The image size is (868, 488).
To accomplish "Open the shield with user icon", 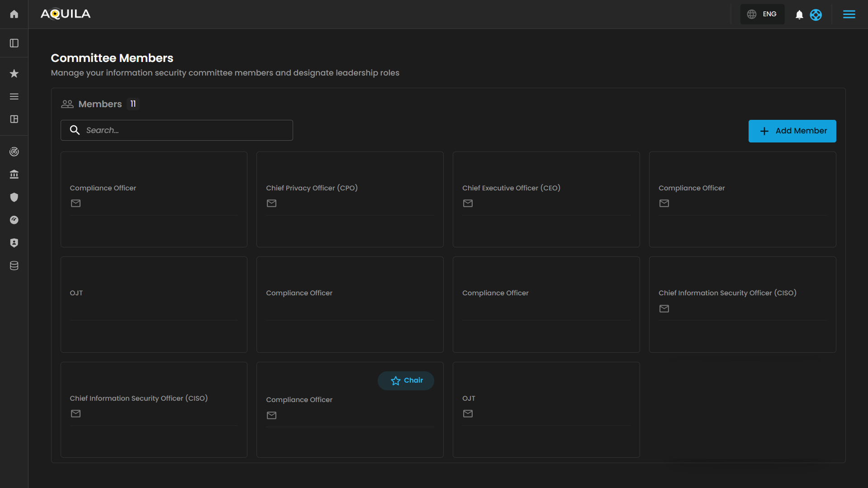I will point(14,243).
